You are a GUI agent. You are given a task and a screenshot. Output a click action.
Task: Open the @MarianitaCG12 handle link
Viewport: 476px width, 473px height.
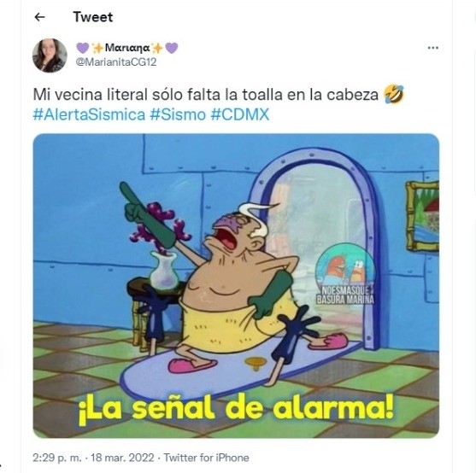(x=116, y=61)
